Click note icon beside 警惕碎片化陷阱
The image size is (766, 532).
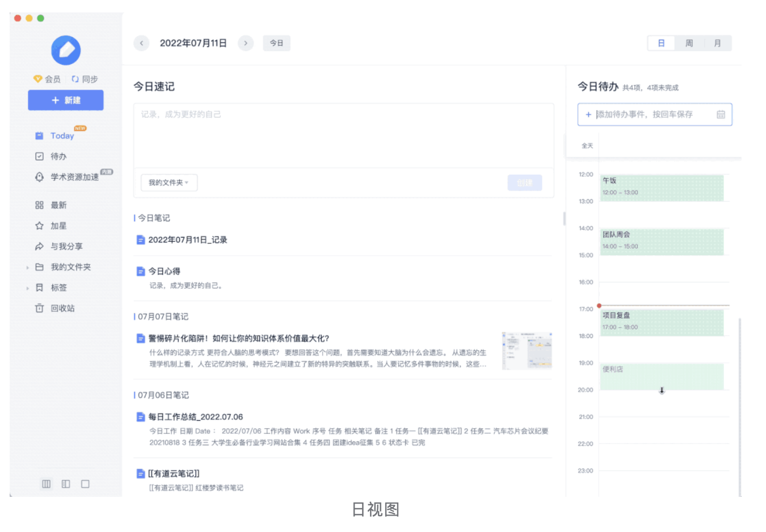[141, 339]
